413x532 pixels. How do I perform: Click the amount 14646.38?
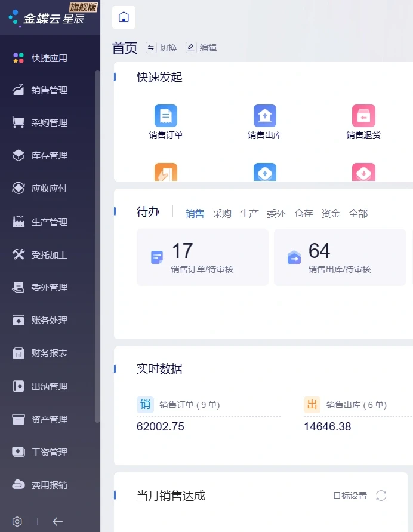click(x=327, y=426)
